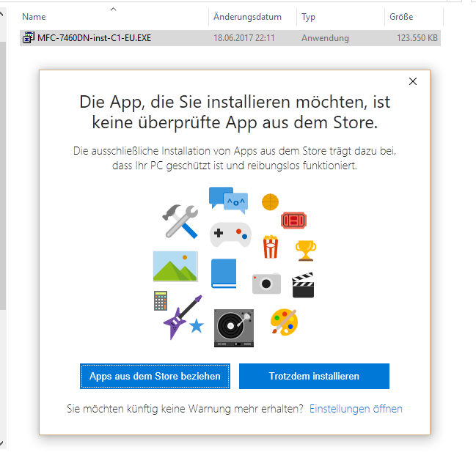Click the scroll-up arrow of left pane

(1, 14)
